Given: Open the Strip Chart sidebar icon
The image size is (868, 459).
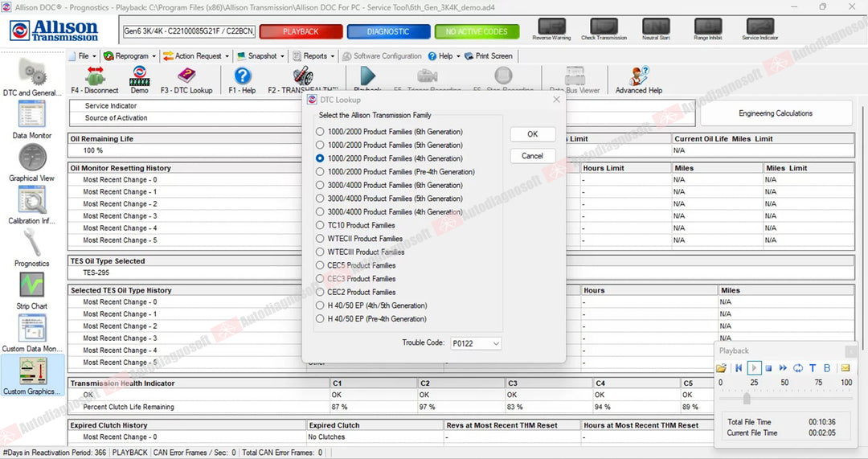Looking at the screenshot, I should click(x=32, y=285).
